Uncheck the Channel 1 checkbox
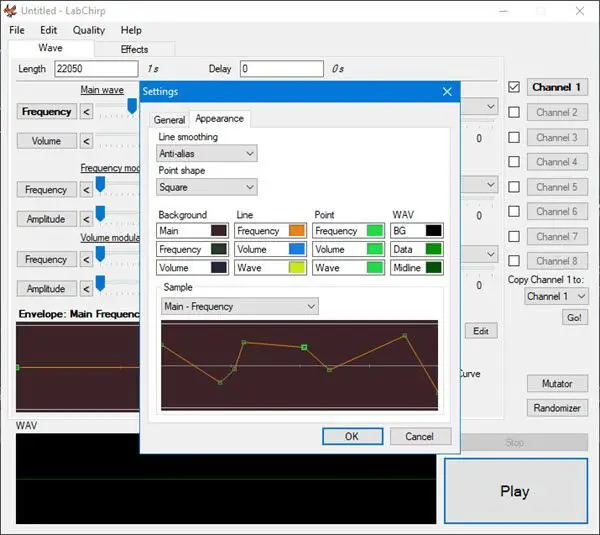 (x=514, y=87)
